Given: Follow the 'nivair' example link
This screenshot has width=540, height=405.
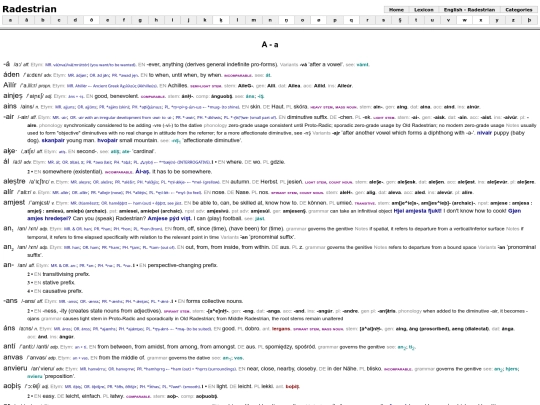Looking at the screenshot, I should [484, 133].
